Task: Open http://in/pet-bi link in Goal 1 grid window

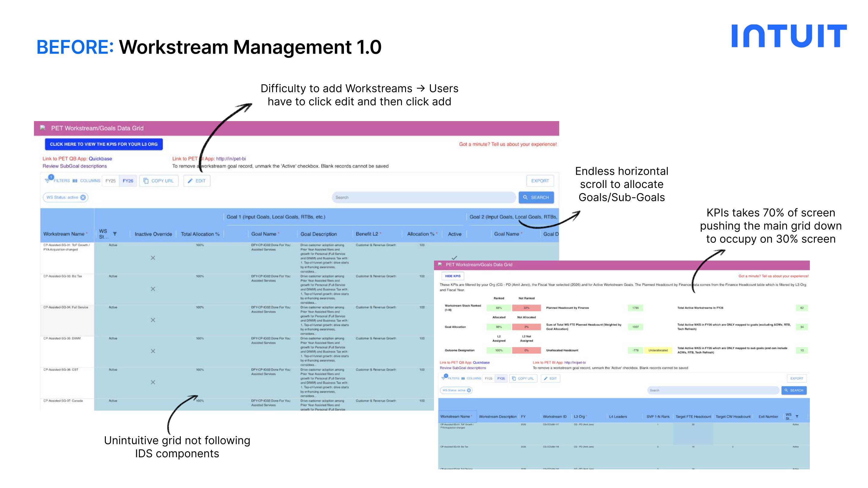Action: coord(231,159)
